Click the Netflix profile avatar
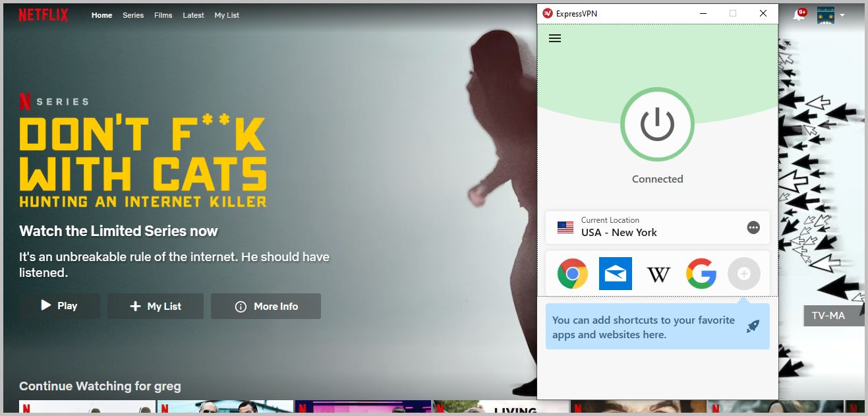The image size is (868, 416). click(x=826, y=15)
